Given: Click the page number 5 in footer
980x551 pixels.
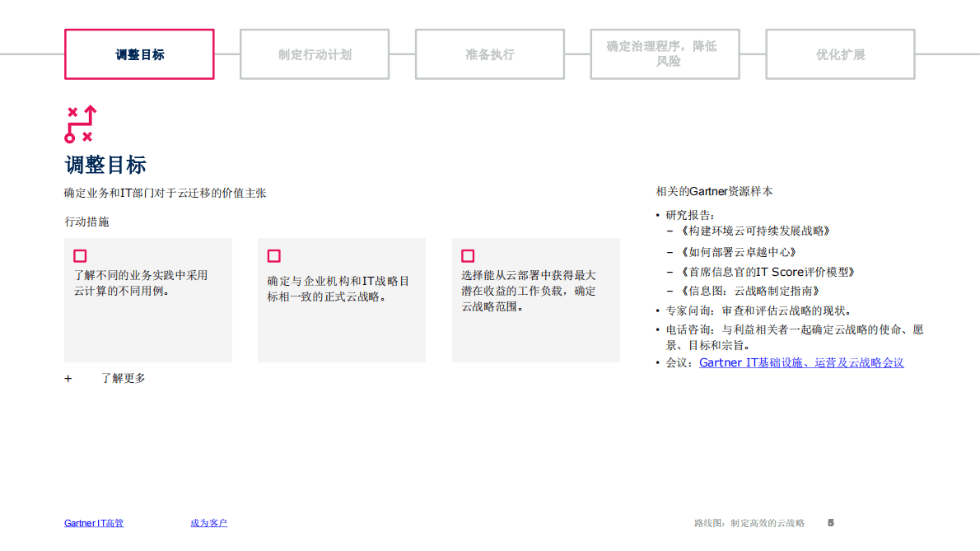Looking at the screenshot, I should [831, 523].
